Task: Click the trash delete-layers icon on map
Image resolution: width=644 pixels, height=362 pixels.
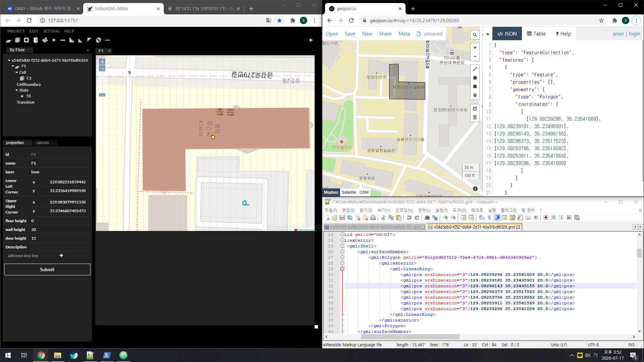Action: (x=475, y=117)
